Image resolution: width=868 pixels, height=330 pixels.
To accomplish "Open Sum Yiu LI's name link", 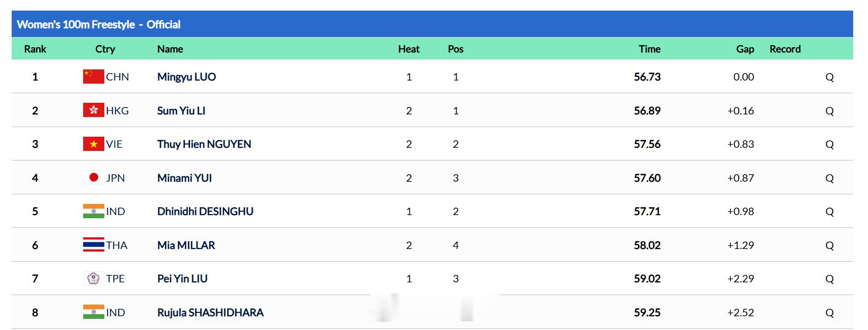I will [x=181, y=111].
